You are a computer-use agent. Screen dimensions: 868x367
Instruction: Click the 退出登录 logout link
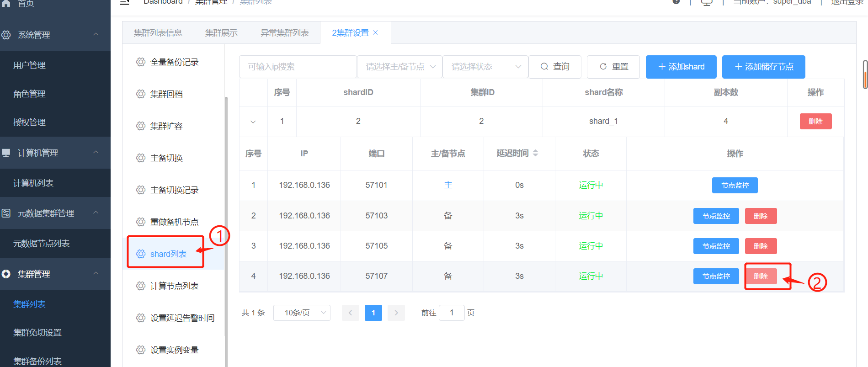(x=847, y=2)
